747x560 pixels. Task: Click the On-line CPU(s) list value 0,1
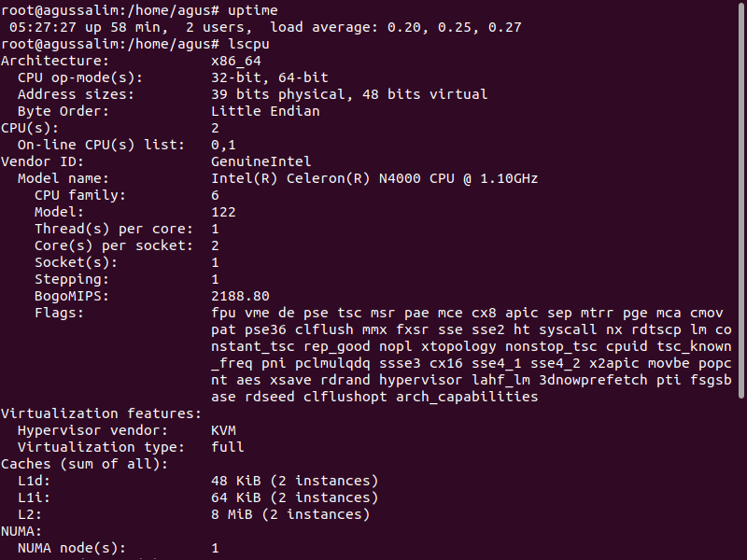[223, 145]
